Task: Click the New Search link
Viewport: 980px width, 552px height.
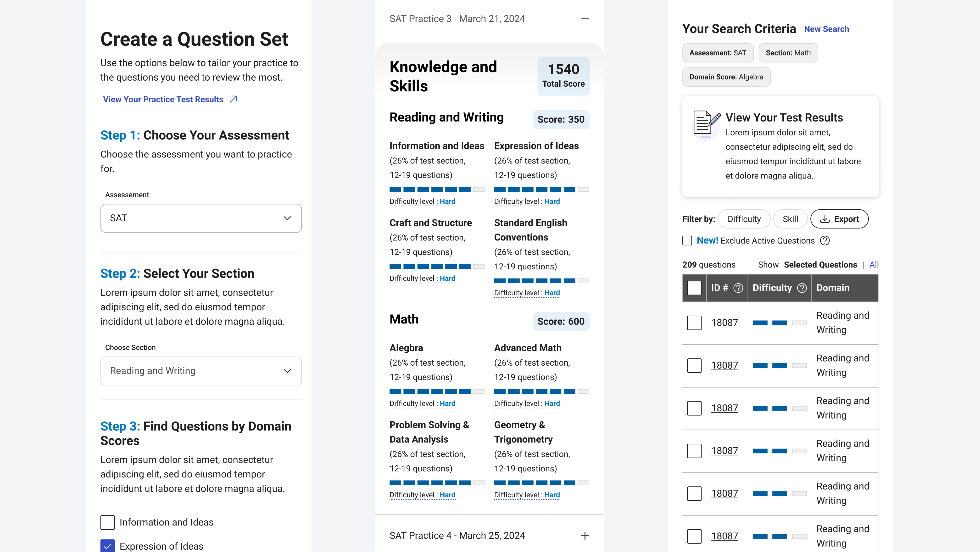Action: (826, 29)
